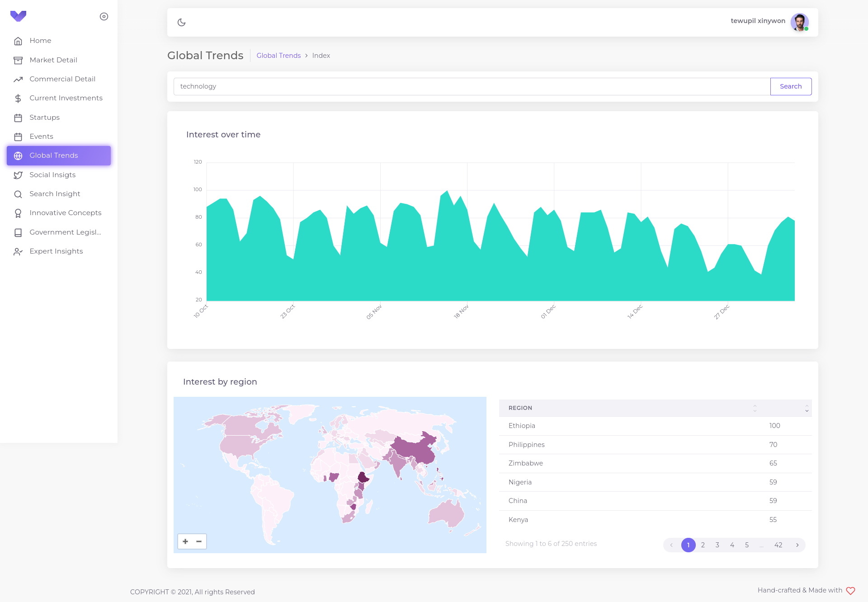Select the Nigeria table row
Screen dimensions: 868x602
pos(655,482)
